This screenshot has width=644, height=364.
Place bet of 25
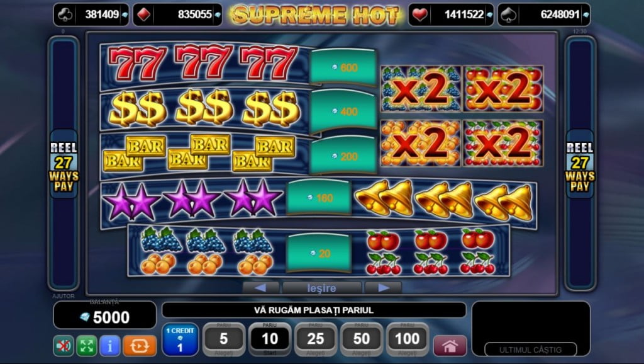pyautogui.click(x=316, y=339)
